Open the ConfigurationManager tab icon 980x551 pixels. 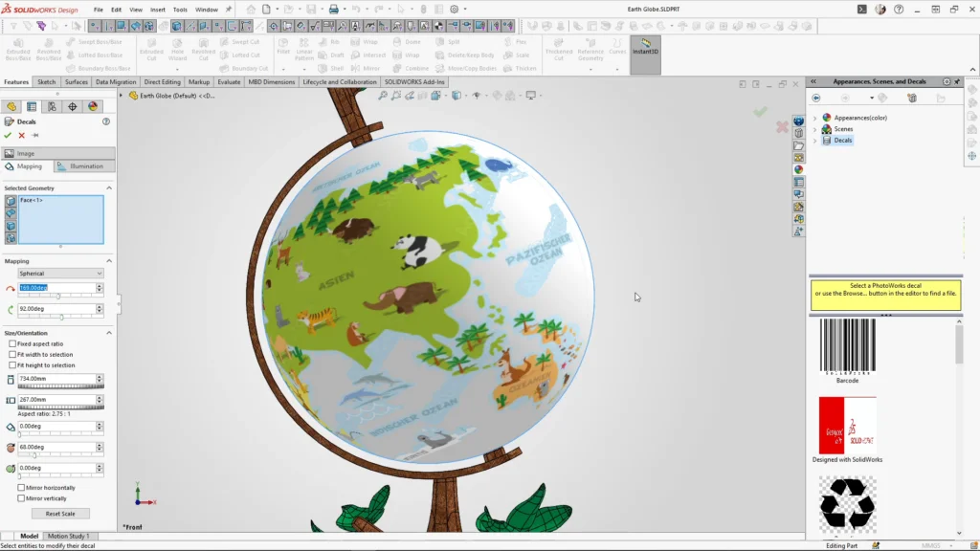click(x=52, y=107)
